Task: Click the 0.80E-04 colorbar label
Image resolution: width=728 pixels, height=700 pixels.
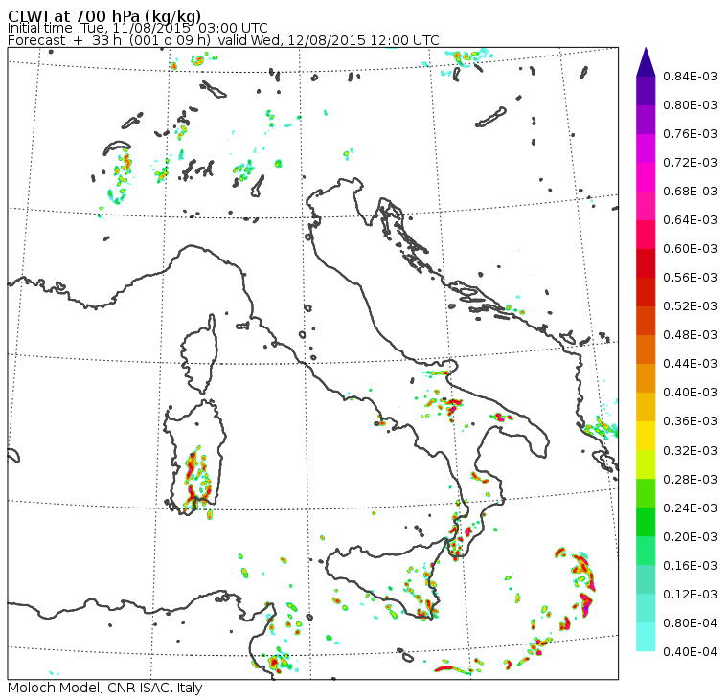Action: coord(690,623)
